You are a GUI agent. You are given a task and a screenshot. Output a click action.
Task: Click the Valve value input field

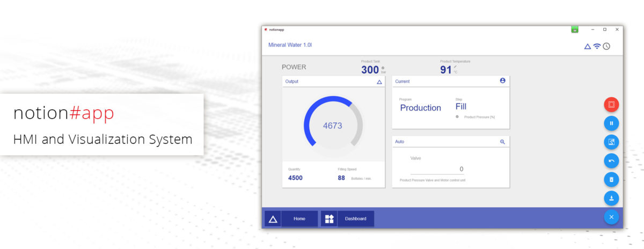pos(437,169)
